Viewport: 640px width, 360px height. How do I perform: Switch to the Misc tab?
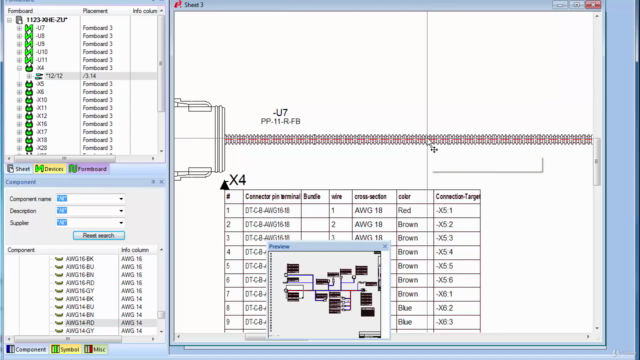pos(95,349)
